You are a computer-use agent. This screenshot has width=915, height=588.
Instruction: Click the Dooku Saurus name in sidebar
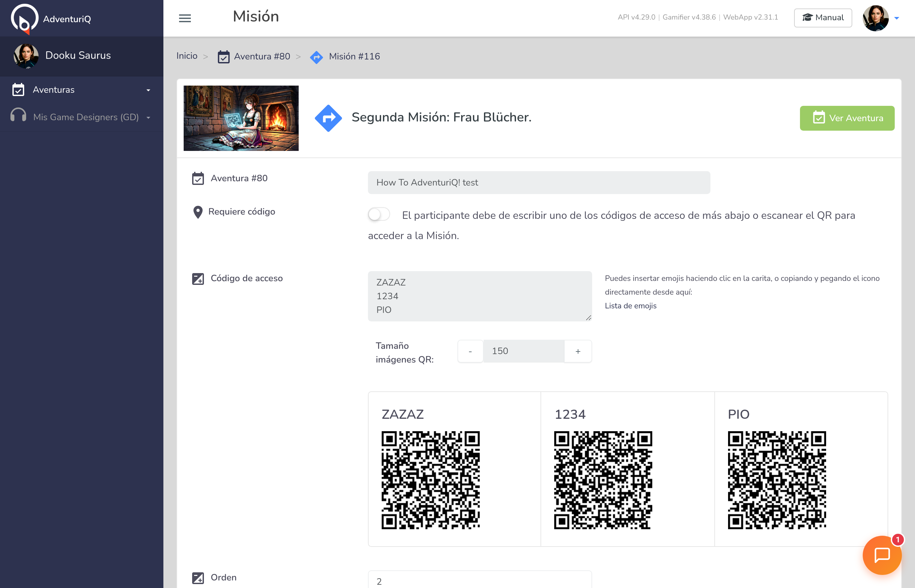click(x=78, y=56)
